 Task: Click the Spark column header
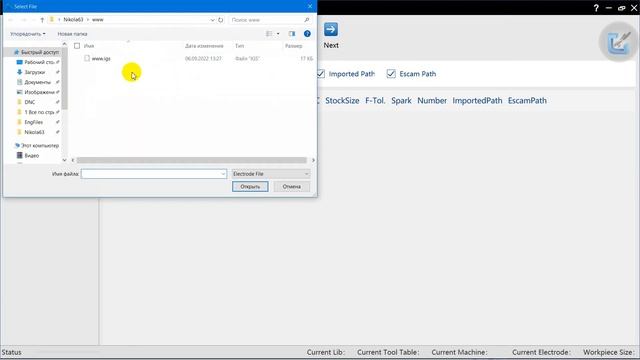pos(401,101)
